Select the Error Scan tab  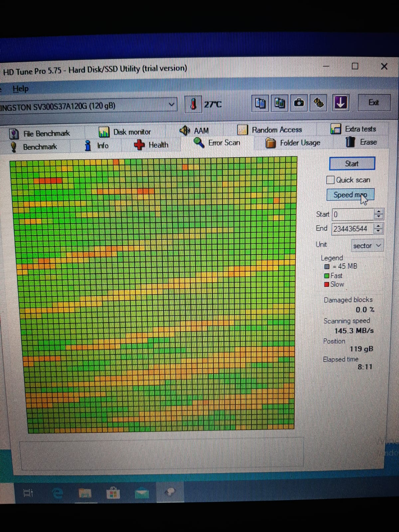click(x=224, y=143)
